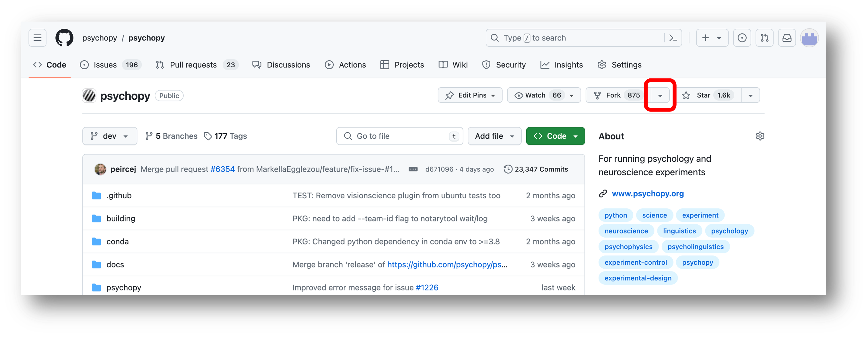This screenshot has height=337, width=868.
Task: Click the plus create-new icon
Action: pyautogui.click(x=705, y=38)
